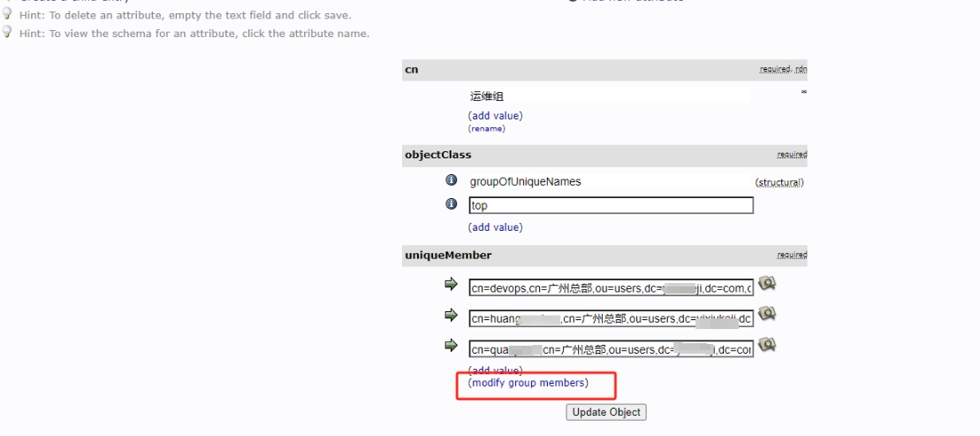Open the modify group members link
Image resolution: width=980 pixels, height=436 pixels.
[528, 383]
